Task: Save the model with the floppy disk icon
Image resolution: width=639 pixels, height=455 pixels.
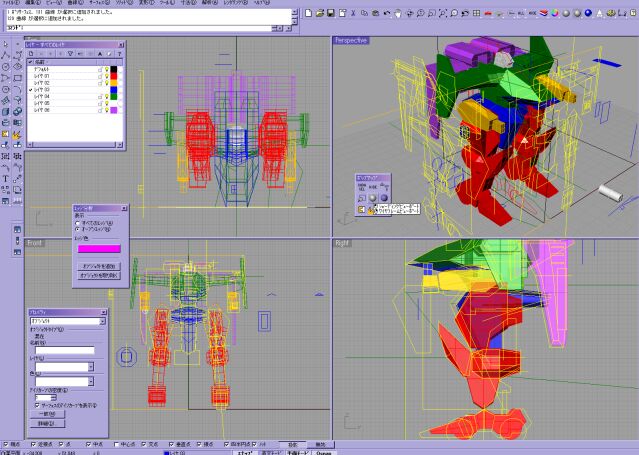Action: [x=331, y=13]
